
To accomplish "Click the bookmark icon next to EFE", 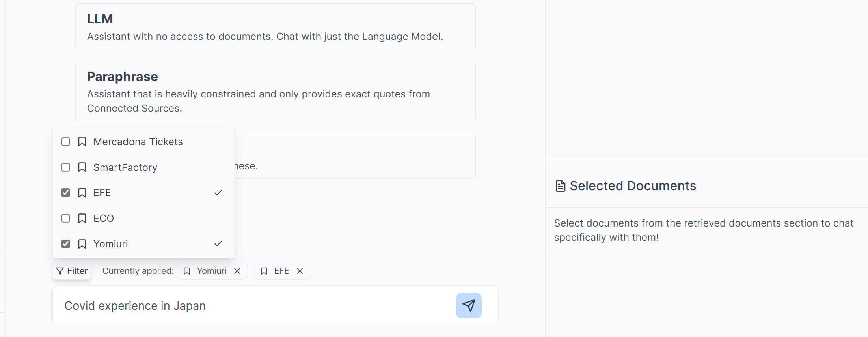I will point(82,193).
